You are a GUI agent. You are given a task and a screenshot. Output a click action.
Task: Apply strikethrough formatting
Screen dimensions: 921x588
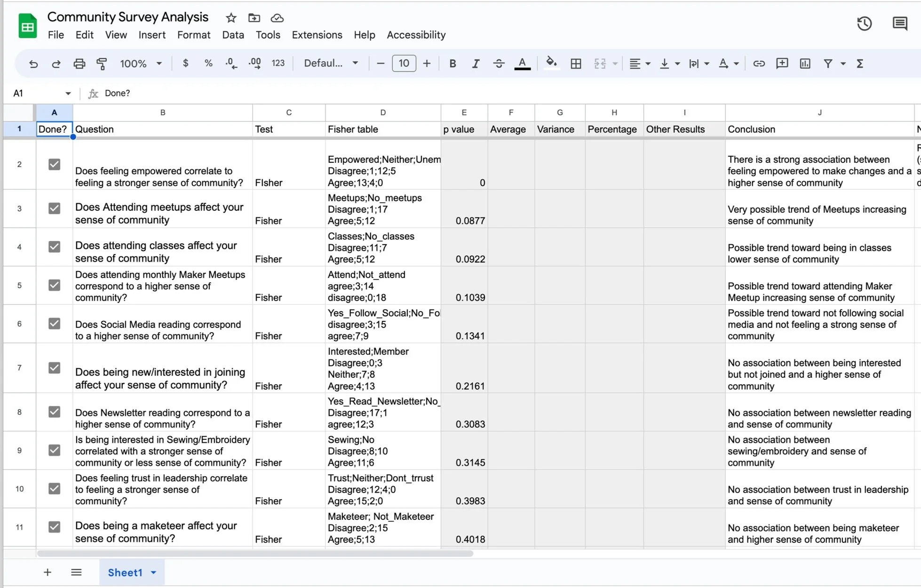pyautogui.click(x=499, y=64)
